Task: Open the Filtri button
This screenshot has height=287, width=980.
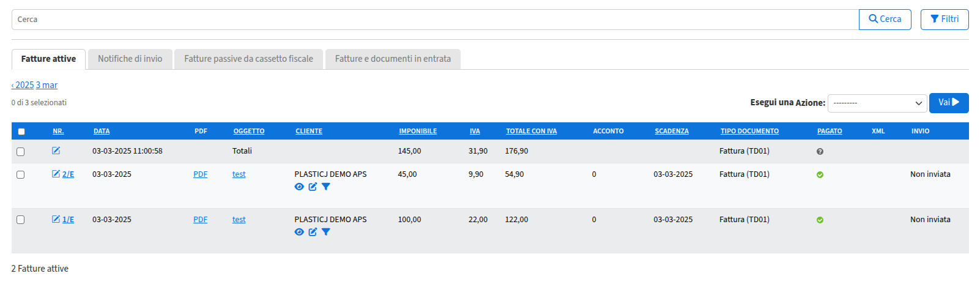Action: point(945,19)
